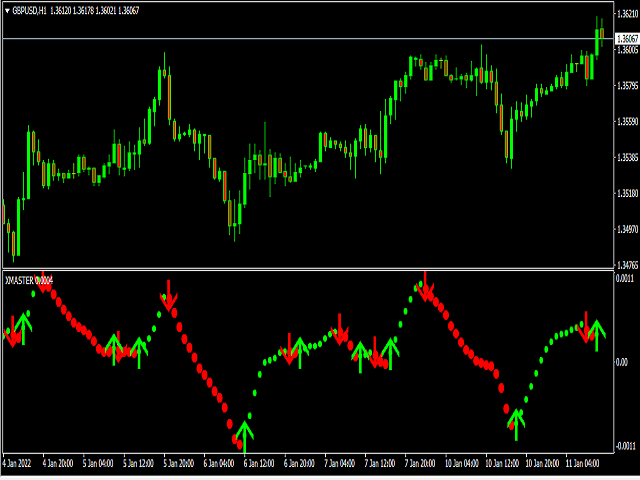Viewport: 640px width, 480px height.
Task: Click the 1.35385 price scale label
Action: [628, 157]
